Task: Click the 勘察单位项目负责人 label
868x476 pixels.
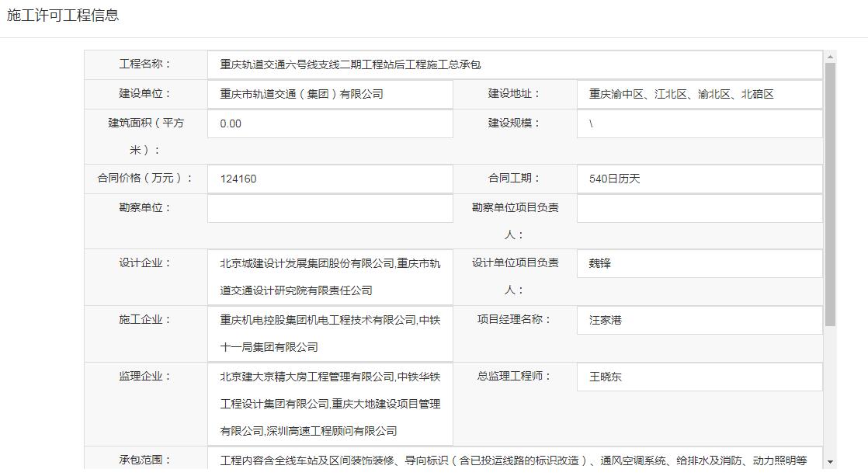Action: coord(515,221)
